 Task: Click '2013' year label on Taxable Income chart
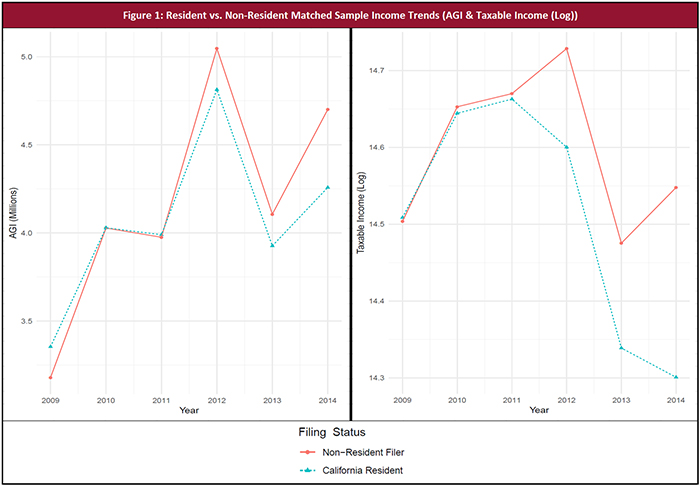click(621, 400)
